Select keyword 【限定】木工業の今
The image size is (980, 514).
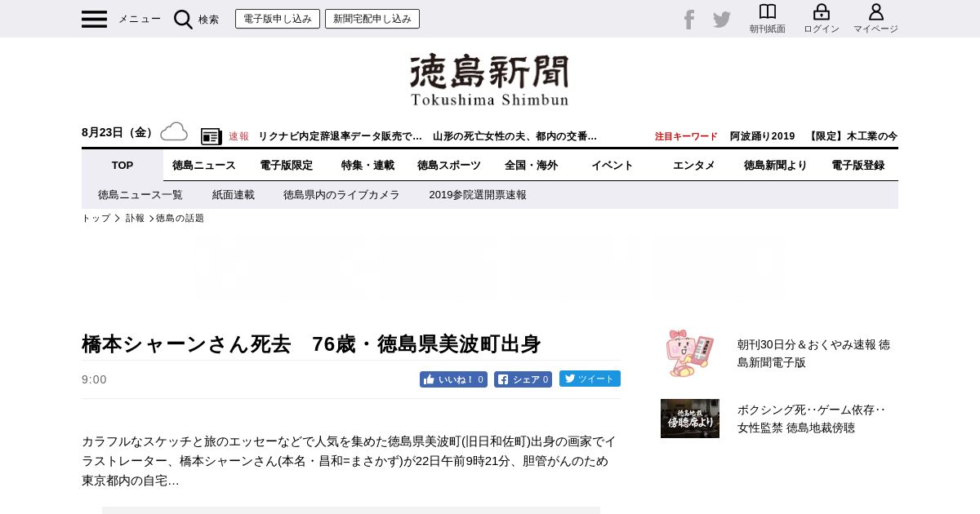(852, 136)
